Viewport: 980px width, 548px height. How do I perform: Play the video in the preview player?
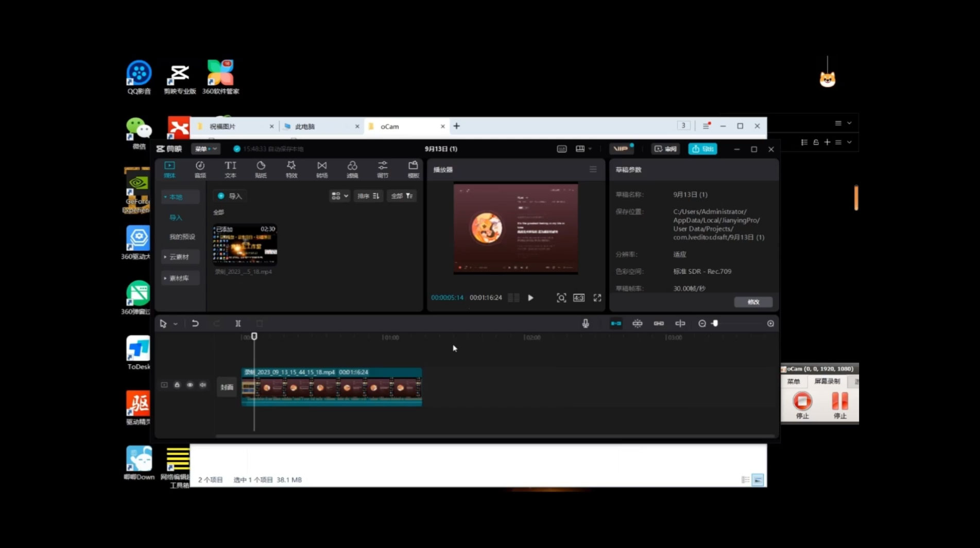[530, 298]
